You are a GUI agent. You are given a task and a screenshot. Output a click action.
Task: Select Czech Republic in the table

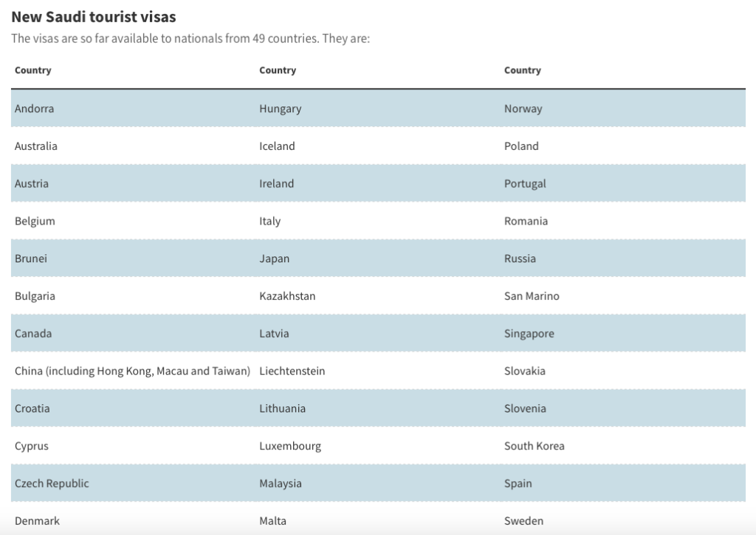click(52, 483)
